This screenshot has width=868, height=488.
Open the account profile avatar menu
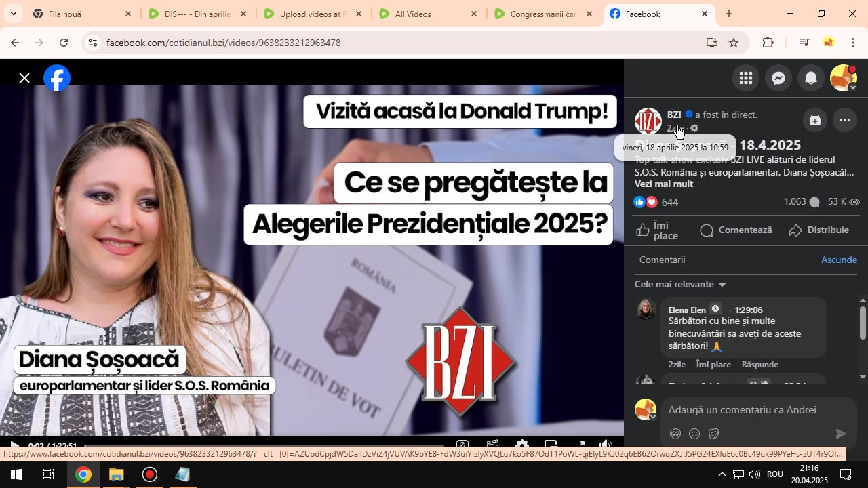tap(844, 78)
